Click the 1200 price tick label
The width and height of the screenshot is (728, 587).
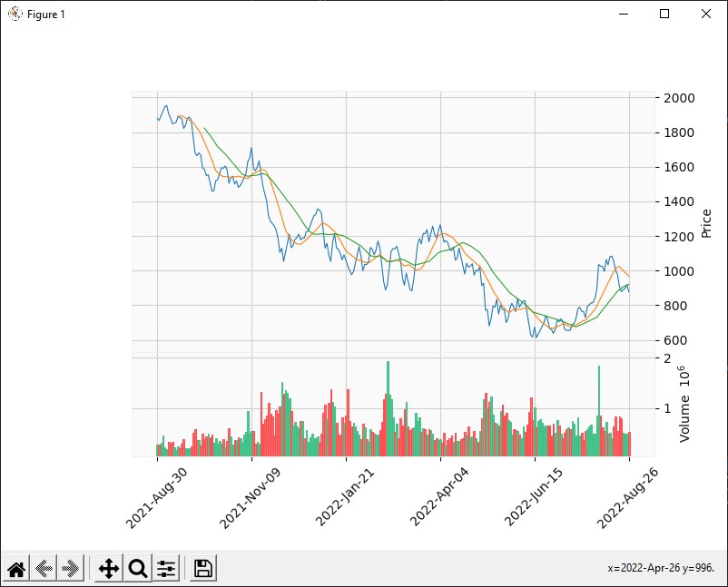tap(679, 237)
